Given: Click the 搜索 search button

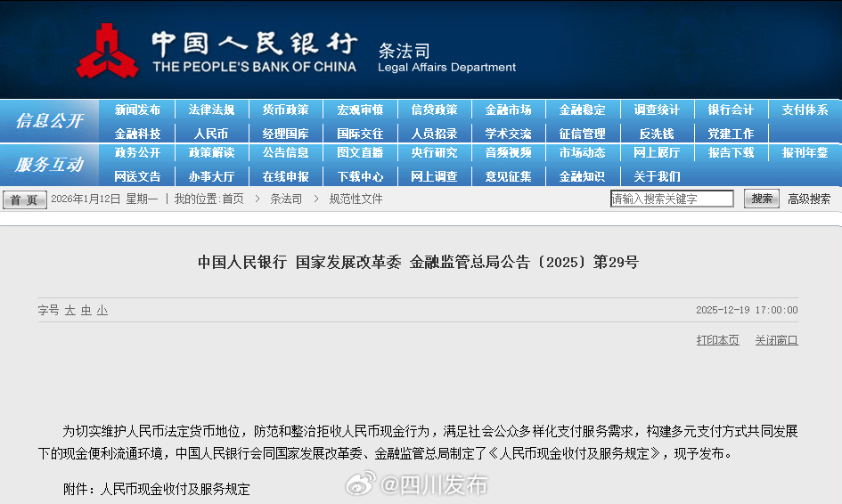Looking at the screenshot, I should pos(762,199).
